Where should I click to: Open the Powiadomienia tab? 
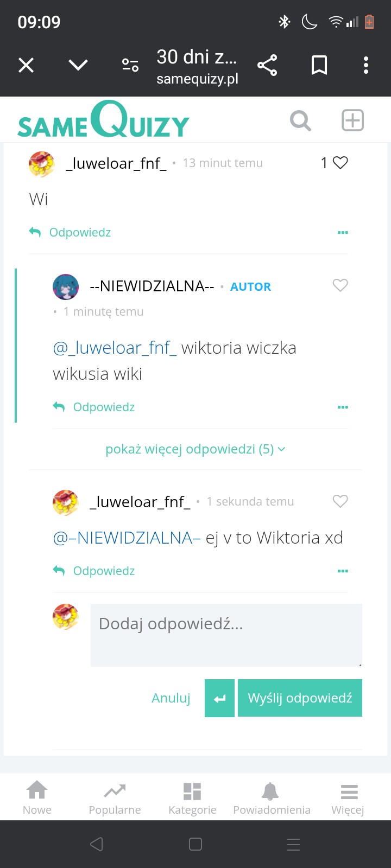tap(272, 798)
